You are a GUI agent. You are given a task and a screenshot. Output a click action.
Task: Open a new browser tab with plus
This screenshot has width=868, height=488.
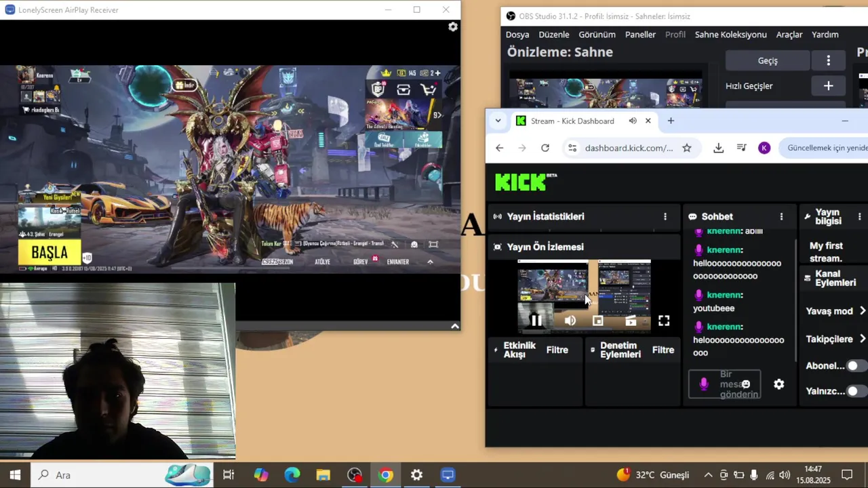tap(671, 121)
